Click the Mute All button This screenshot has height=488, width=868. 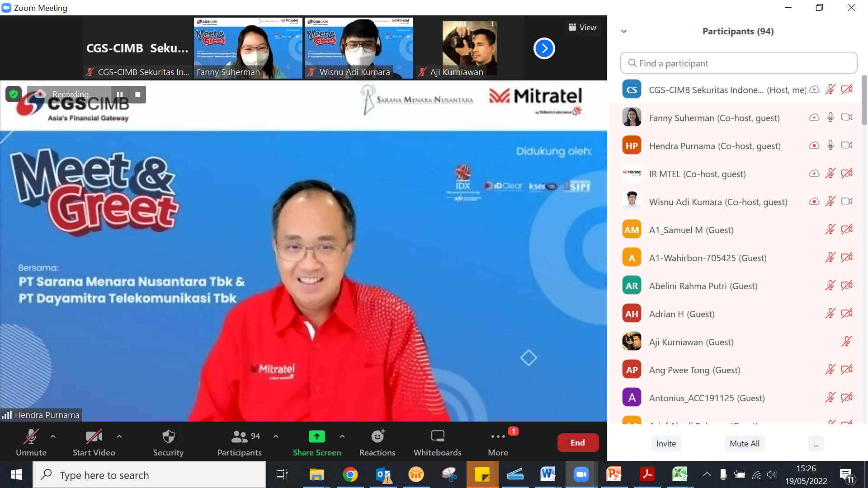744,443
